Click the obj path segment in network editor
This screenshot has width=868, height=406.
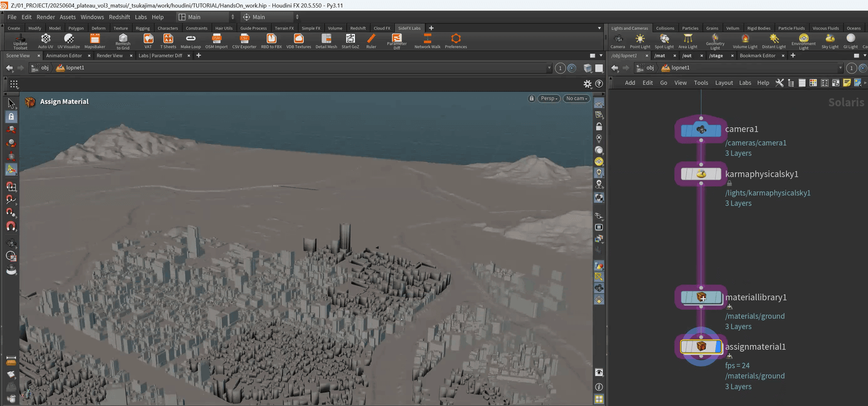coord(650,68)
